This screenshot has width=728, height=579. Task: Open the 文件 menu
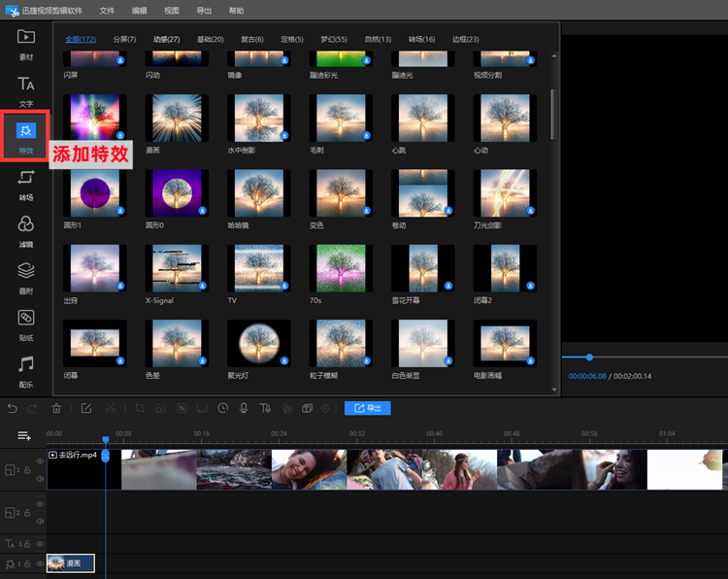[x=107, y=10]
